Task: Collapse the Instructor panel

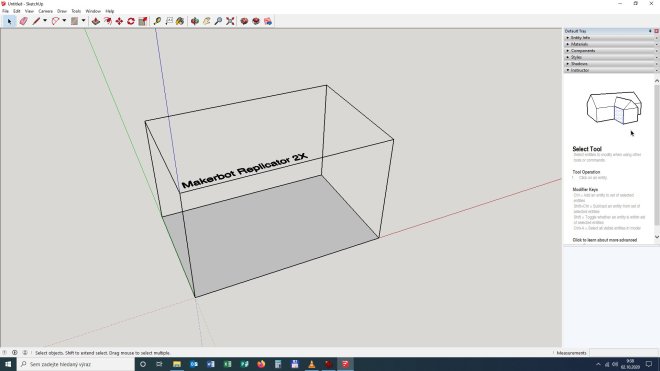Action: [x=611, y=70]
